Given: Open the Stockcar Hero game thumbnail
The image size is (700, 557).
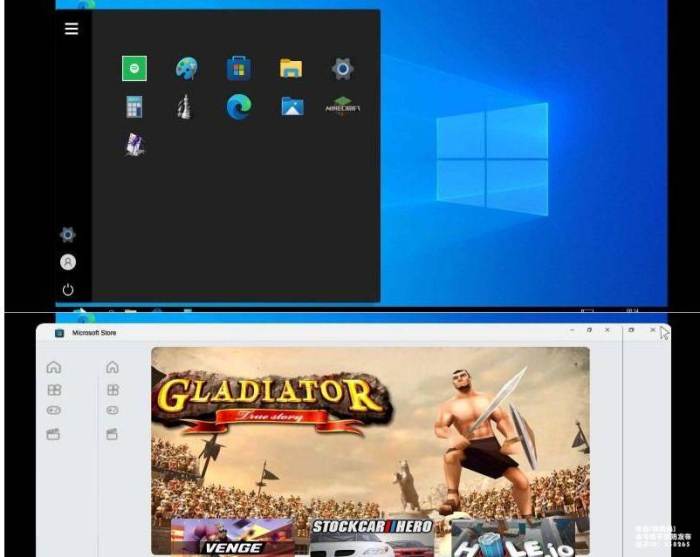Looking at the screenshot, I should [x=371, y=536].
